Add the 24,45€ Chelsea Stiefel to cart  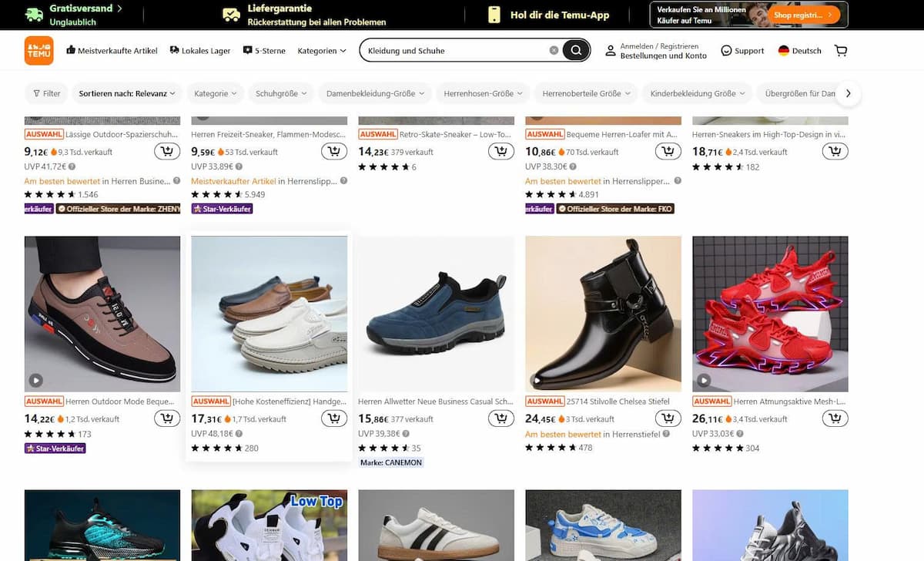(x=668, y=418)
